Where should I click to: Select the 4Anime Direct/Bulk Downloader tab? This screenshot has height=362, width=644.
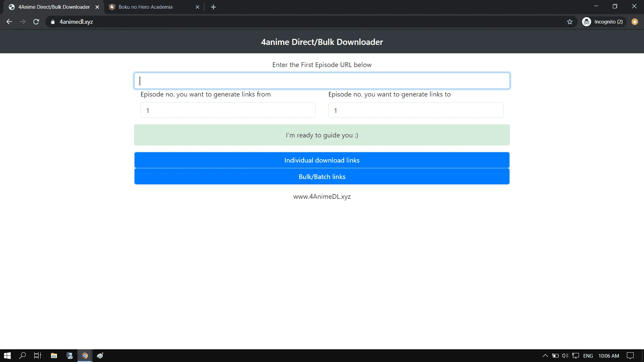coord(54,7)
